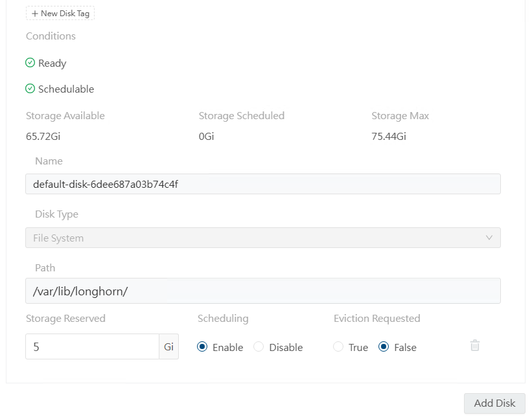
Task: Click the Schedulable condition check icon
Action: [x=30, y=89]
